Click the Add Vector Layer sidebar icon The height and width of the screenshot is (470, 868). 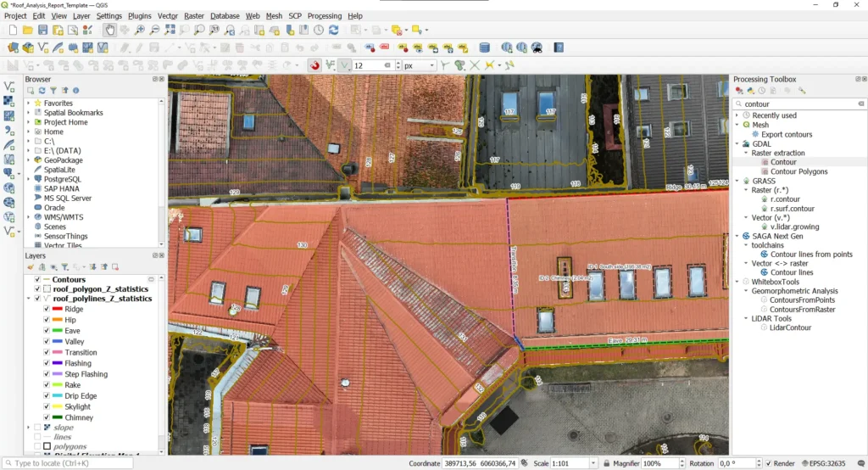8,87
